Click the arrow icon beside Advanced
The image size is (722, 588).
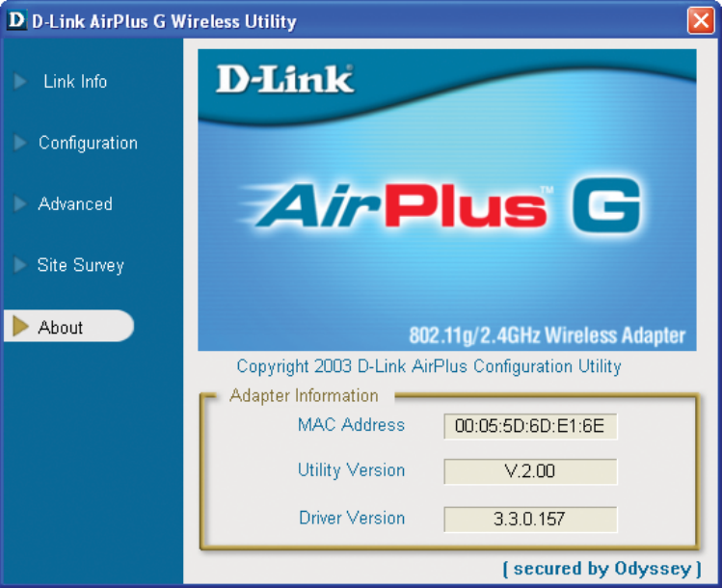click(x=20, y=203)
